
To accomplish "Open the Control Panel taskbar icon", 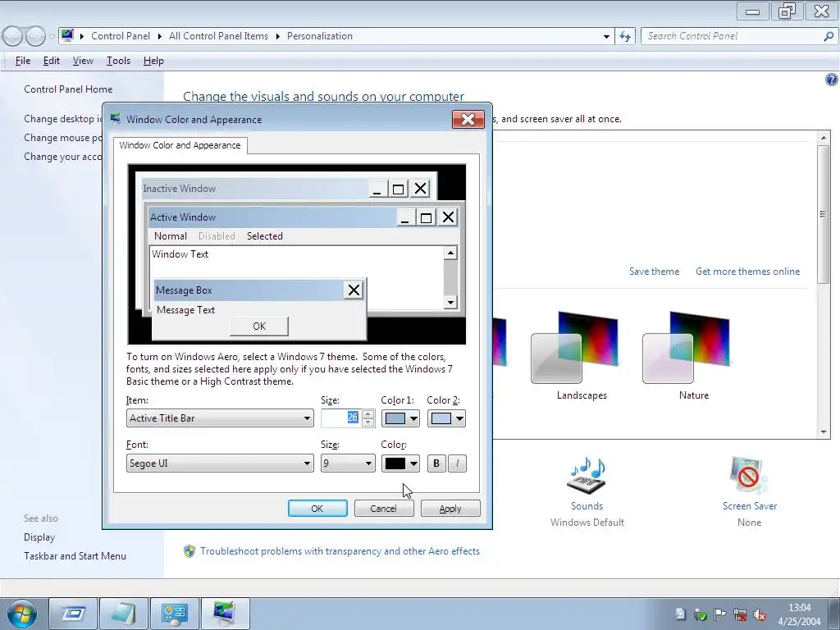I will [x=174, y=614].
